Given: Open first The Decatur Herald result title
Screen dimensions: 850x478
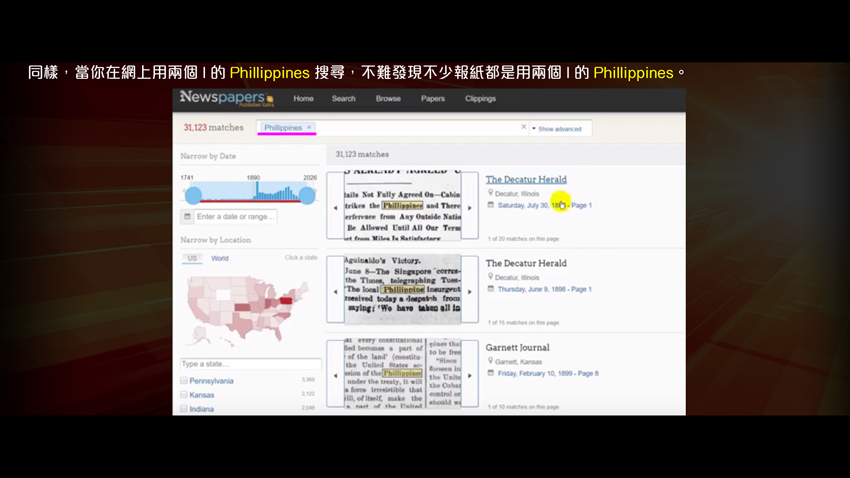Looking at the screenshot, I should click(526, 179).
